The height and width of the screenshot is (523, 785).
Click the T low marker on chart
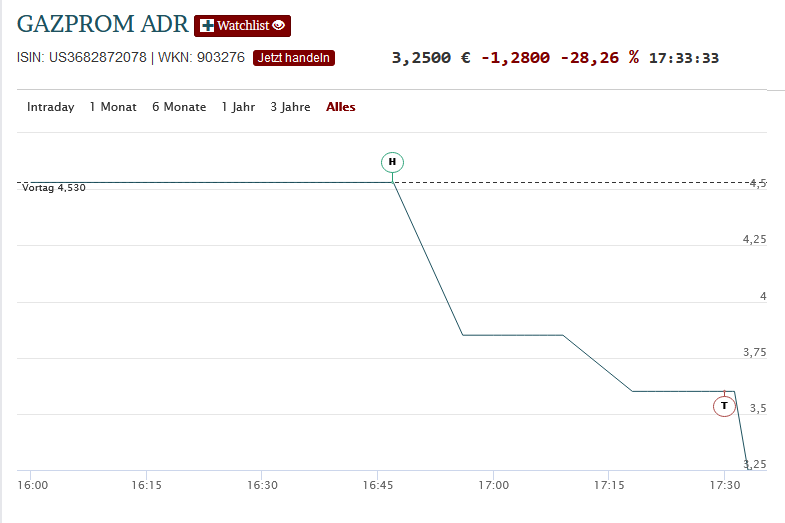(x=724, y=406)
